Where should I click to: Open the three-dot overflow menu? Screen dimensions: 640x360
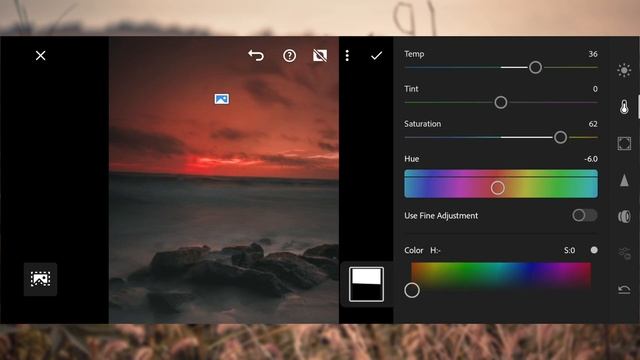347,56
